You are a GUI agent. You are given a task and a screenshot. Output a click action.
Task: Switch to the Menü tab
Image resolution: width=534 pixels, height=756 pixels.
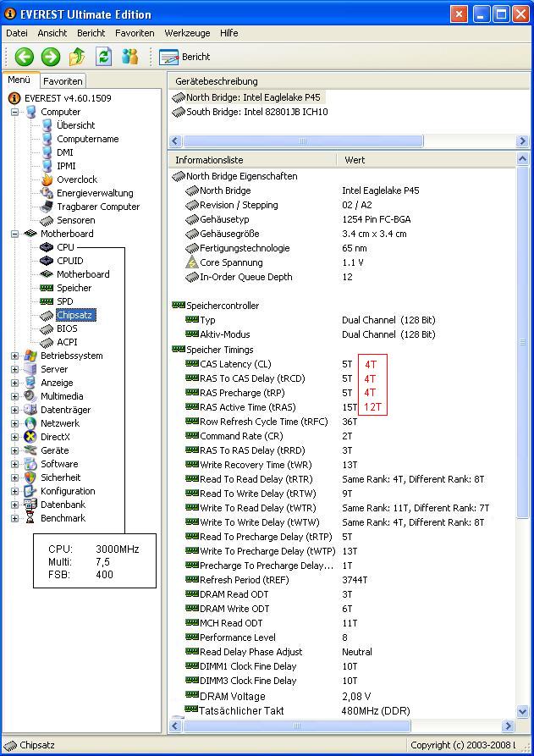(x=19, y=80)
